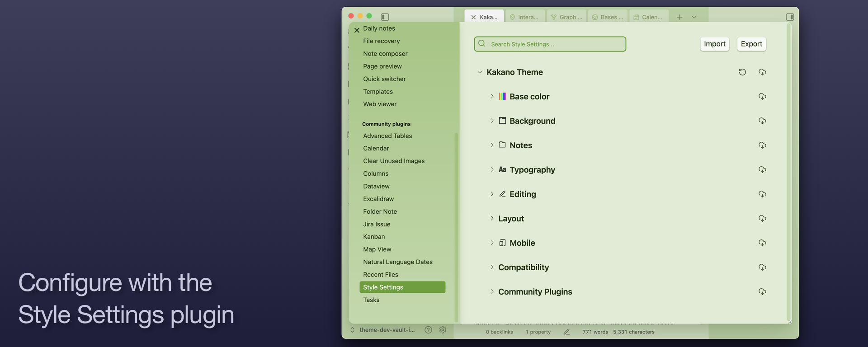Viewport: 868px width, 347px height.
Task: Open Note composer settings
Action: click(x=385, y=54)
